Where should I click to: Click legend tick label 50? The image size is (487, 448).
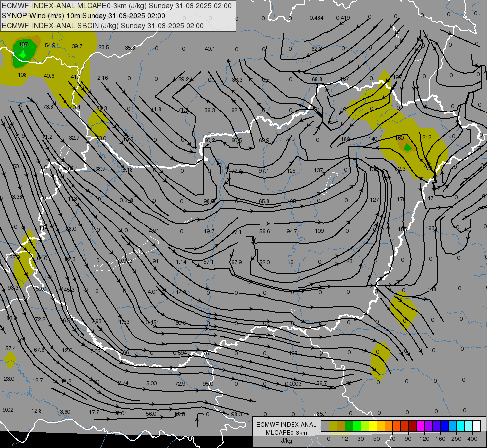click(x=376, y=439)
